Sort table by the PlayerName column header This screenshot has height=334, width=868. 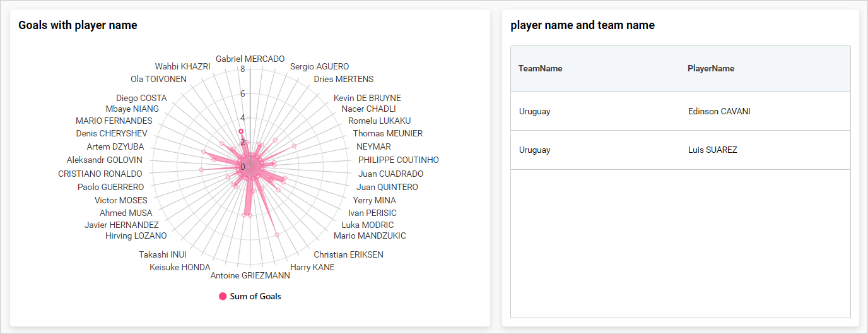coord(710,68)
